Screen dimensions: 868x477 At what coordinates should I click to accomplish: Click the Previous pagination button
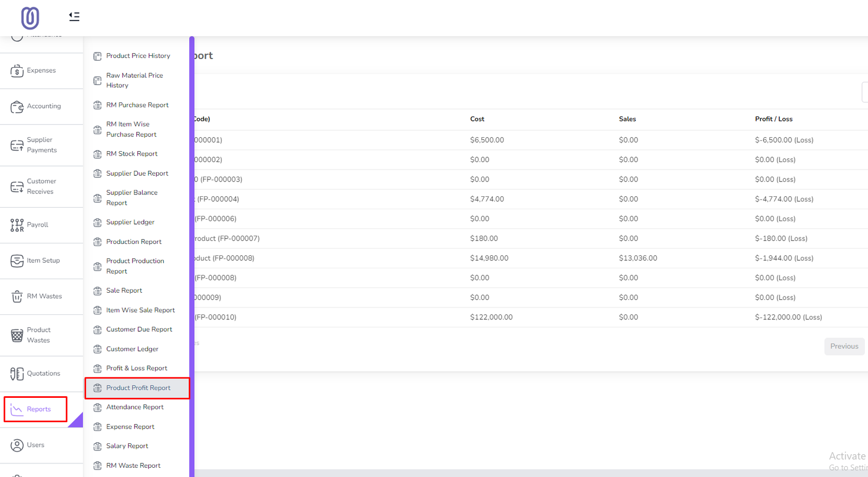[x=844, y=346]
